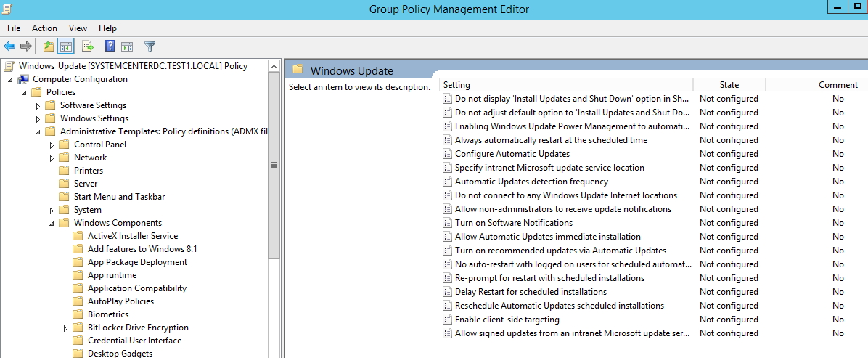This screenshot has width=868, height=358.
Task: Click the Windows Update header folder icon
Action: [298, 70]
